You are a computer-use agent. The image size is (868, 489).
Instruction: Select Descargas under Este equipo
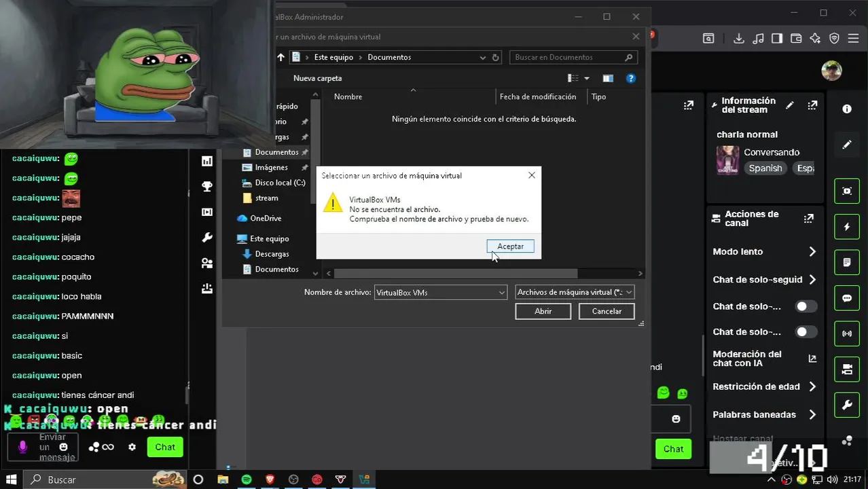coord(272,254)
